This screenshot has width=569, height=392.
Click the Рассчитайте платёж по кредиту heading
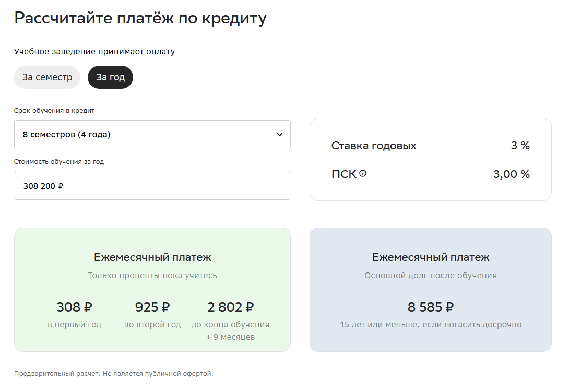pos(140,18)
